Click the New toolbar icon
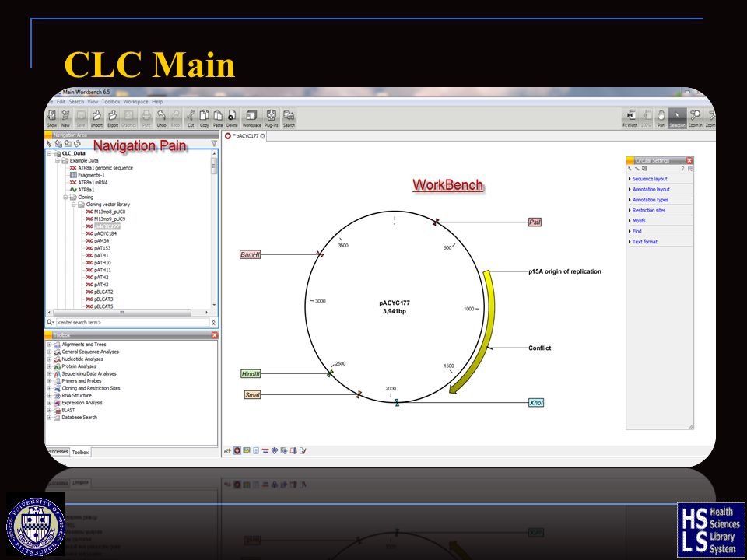 click(x=65, y=117)
